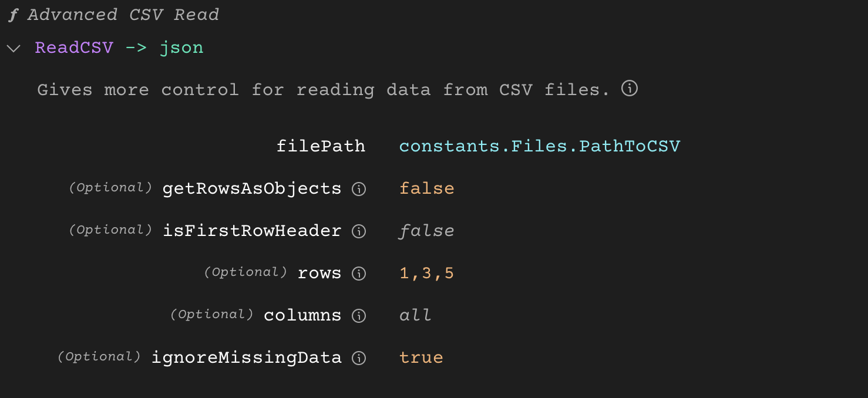Open the info tooltip for the CSV description

coord(628,89)
